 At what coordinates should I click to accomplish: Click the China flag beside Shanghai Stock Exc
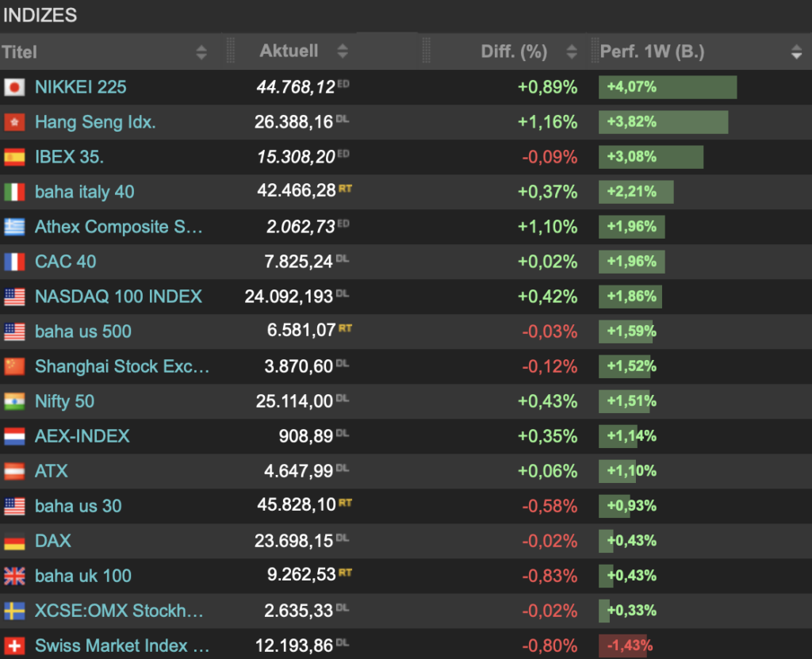14,366
